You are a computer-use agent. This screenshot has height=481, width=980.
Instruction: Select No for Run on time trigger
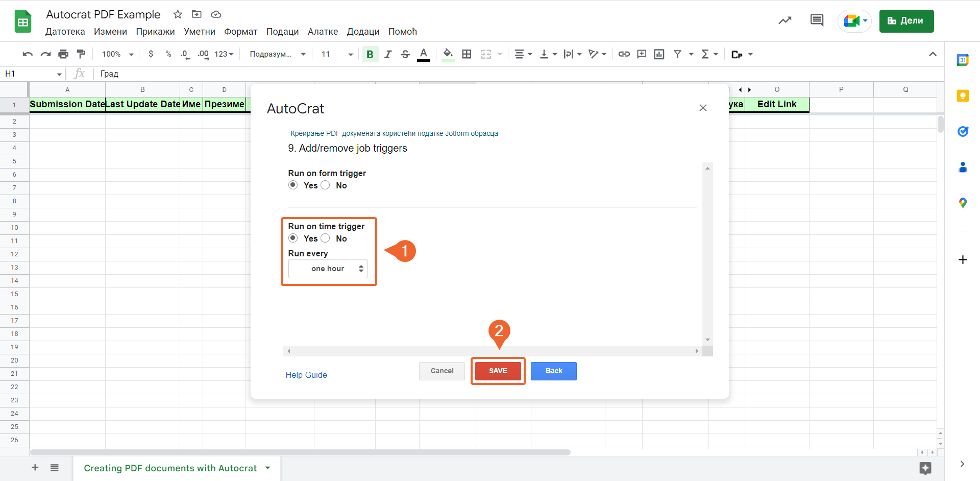[326, 238]
